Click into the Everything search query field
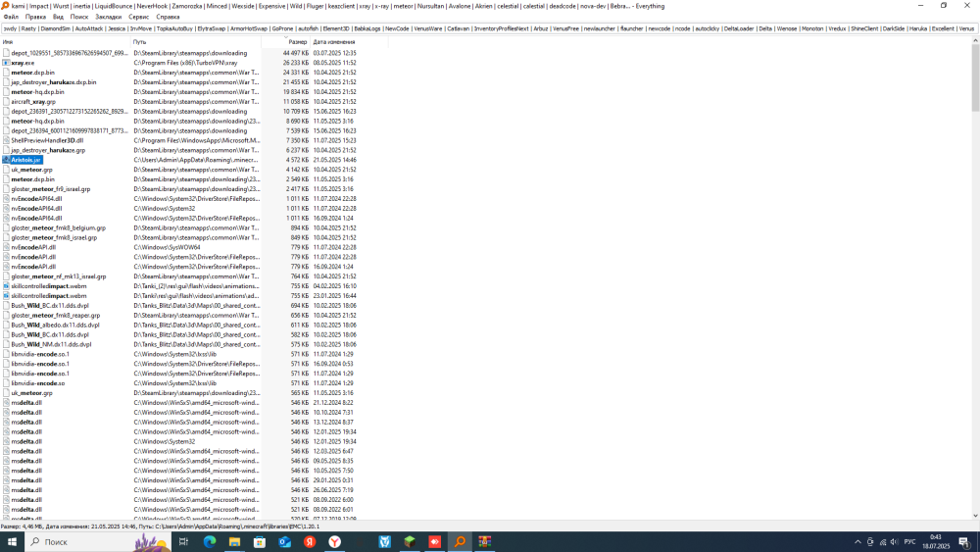This screenshot has height=552, width=980. [x=487, y=28]
